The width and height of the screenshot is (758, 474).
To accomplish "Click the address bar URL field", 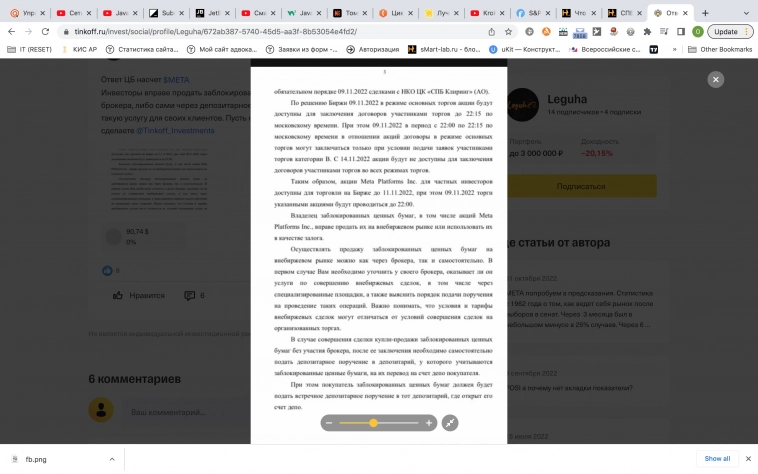I will [x=250, y=31].
